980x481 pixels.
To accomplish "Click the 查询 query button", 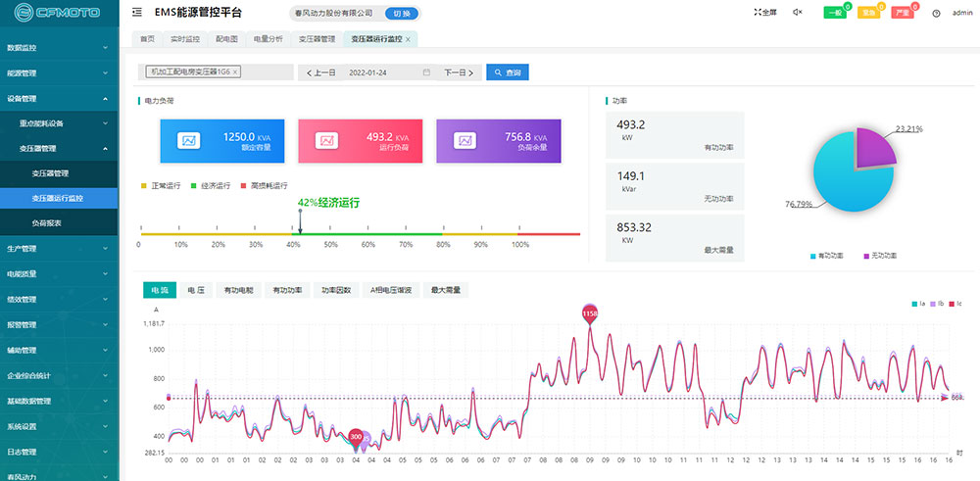I will 508,72.
